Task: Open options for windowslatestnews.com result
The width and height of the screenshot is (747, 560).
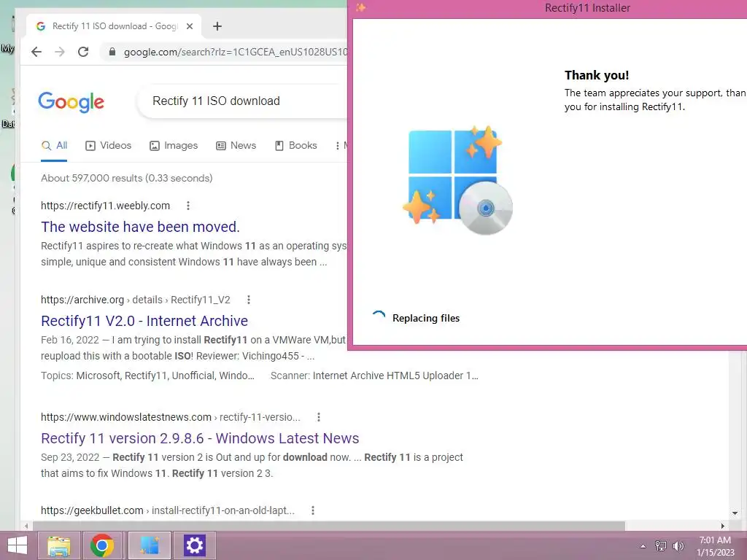Action: click(319, 417)
